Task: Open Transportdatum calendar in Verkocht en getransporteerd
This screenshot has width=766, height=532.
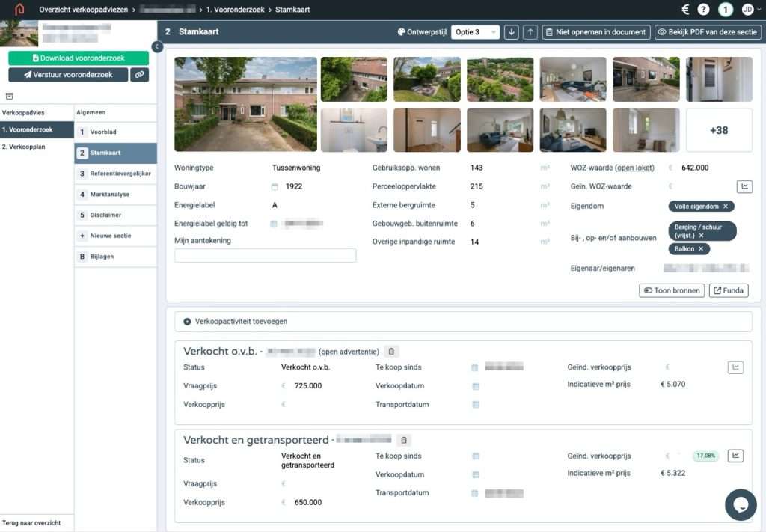Action: point(475,493)
